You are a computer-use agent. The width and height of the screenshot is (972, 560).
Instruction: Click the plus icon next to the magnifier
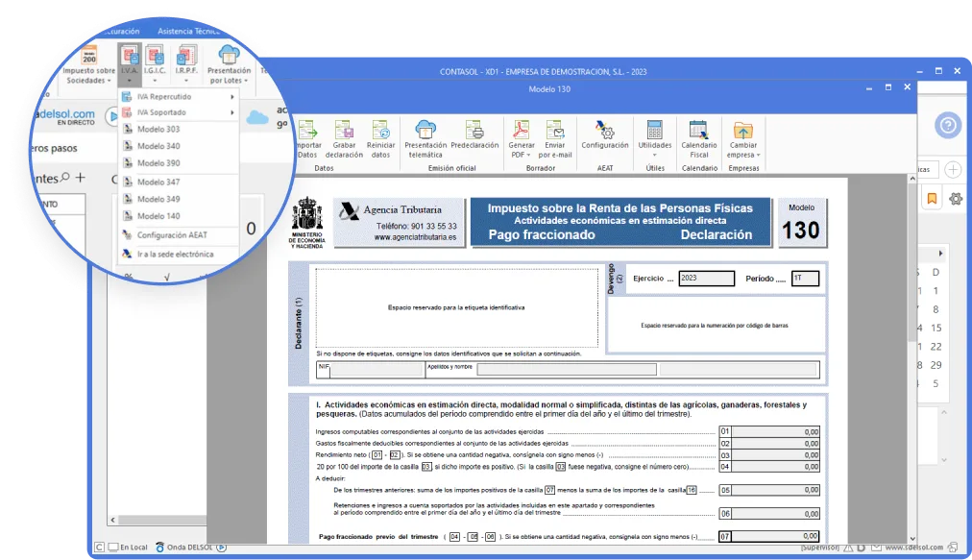(81, 178)
